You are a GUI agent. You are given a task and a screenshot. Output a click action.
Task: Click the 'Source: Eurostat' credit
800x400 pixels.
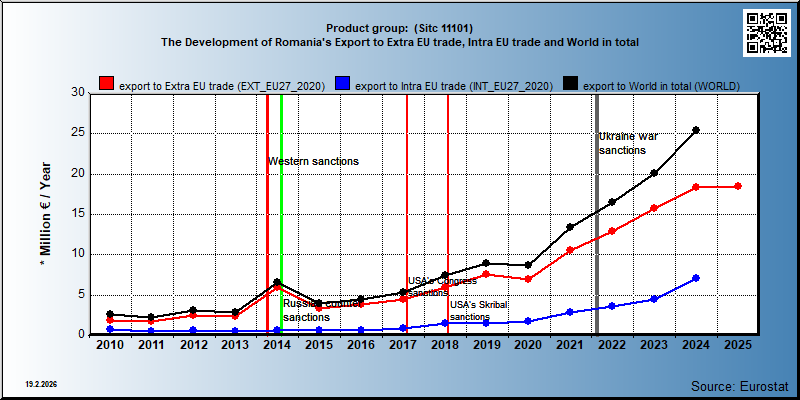pyautogui.click(x=740, y=385)
